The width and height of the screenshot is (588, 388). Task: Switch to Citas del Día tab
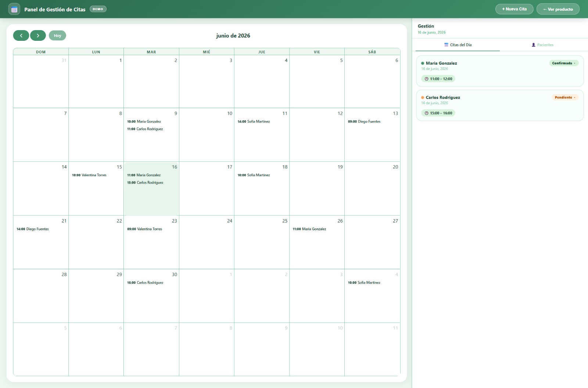coord(458,45)
